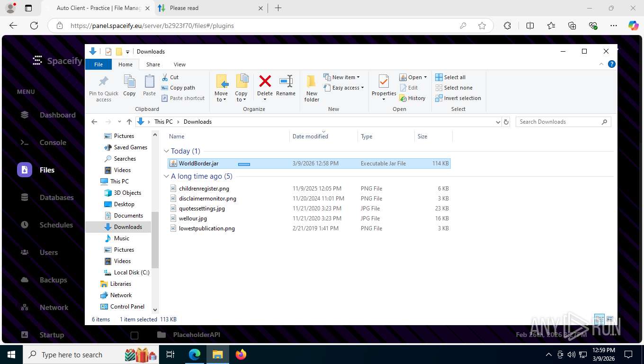Screen dimensions: 644x364
Task: Select WorldBorder.jar file
Action: pos(309,164)
